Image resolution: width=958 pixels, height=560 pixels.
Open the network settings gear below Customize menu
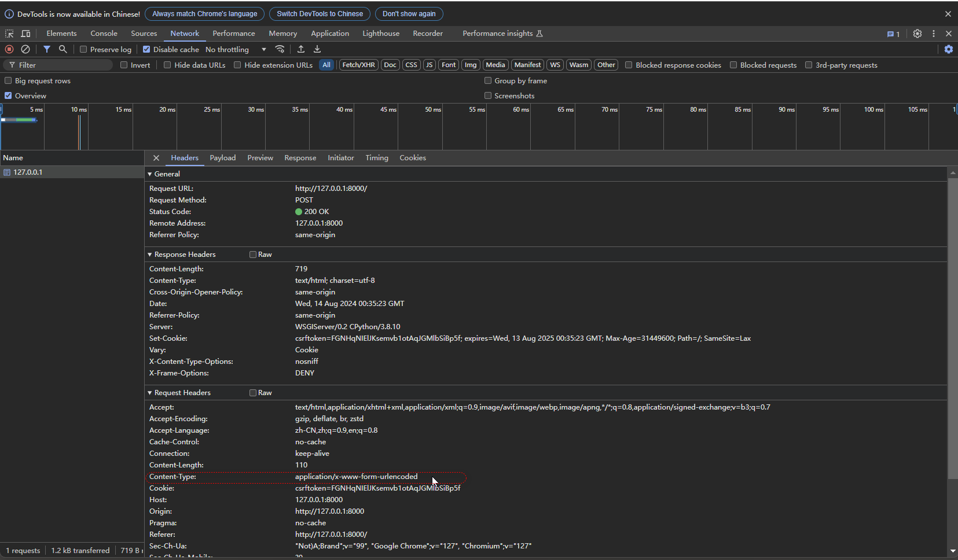click(x=949, y=49)
